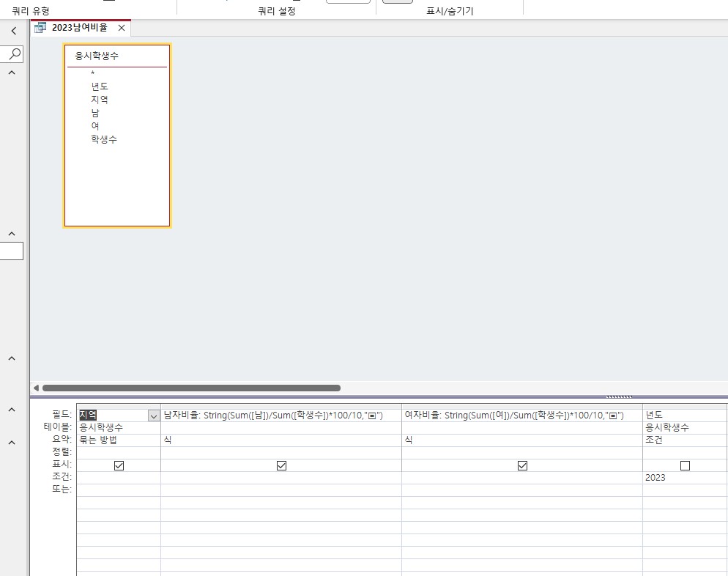The width and height of the screenshot is (728, 576).
Task: Select the 학생수 field in the table list
Action: click(103, 139)
